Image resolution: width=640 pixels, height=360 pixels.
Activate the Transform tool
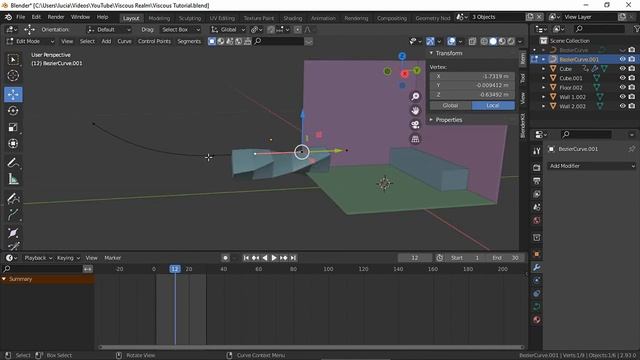tap(13, 144)
